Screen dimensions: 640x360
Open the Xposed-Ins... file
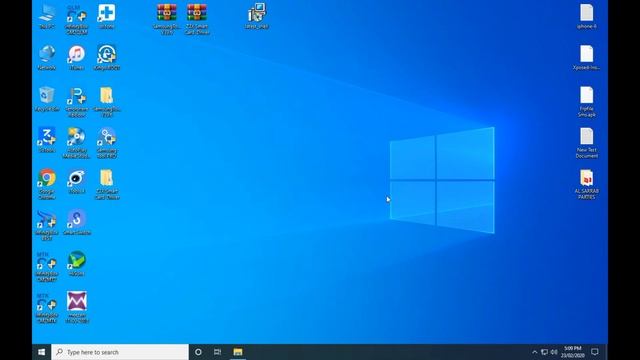tap(587, 58)
